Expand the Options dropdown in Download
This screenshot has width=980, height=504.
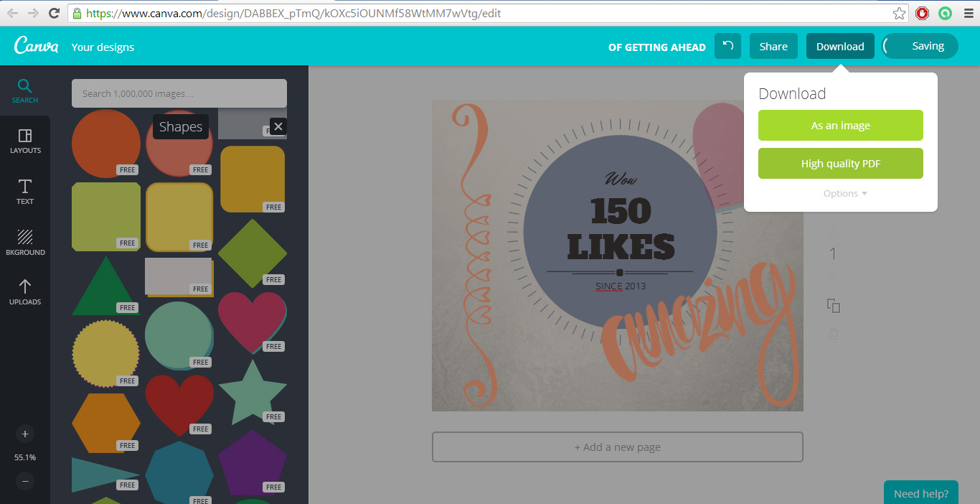[845, 194]
